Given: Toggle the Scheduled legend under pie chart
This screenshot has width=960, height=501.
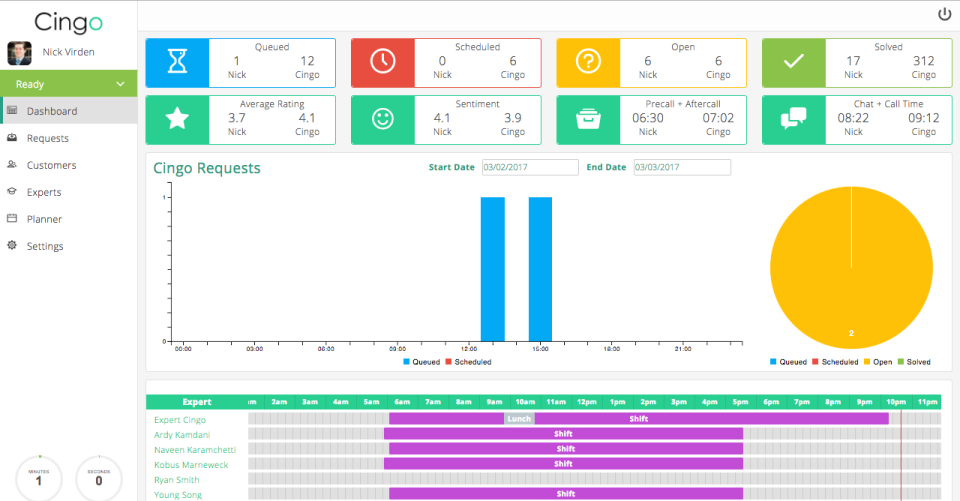Looking at the screenshot, I should click(835, 362).
